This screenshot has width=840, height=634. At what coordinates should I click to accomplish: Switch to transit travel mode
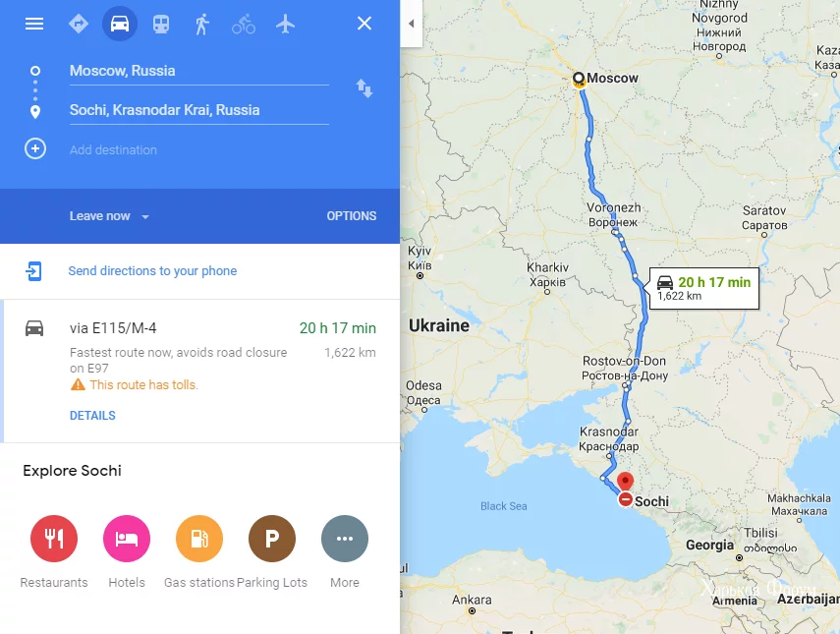click(161, 24)
